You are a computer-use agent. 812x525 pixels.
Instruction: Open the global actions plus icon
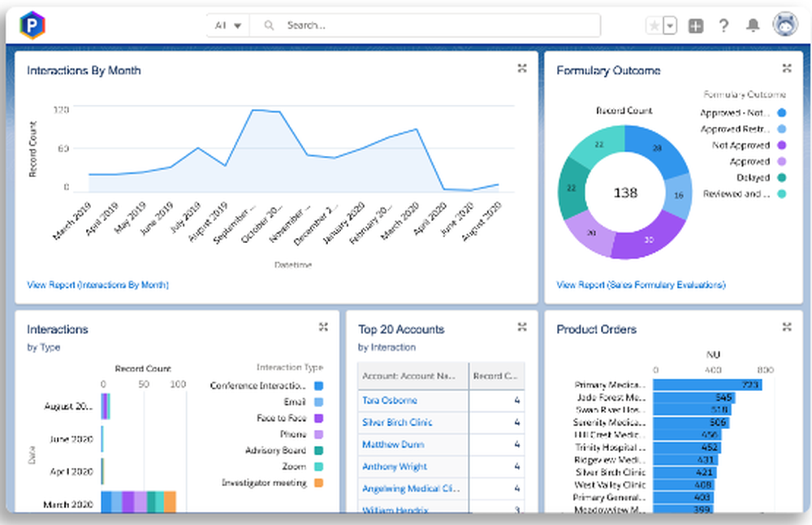coord(696,25)
